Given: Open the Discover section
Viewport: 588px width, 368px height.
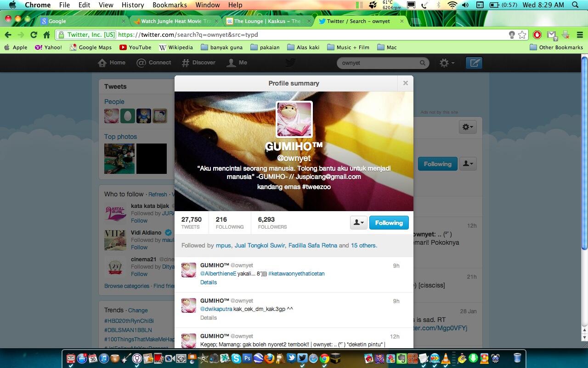Looking at the screenshot, I should [x=198, y=63].
